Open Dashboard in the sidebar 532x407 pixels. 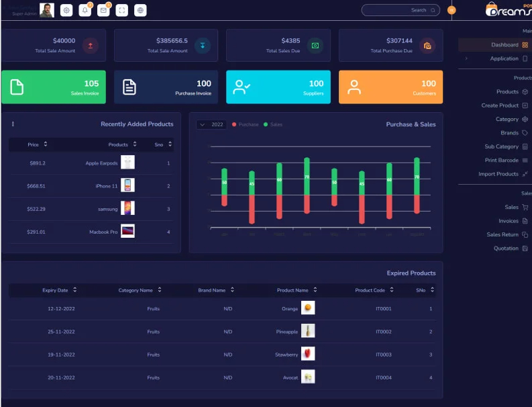(x=495, y=45)
